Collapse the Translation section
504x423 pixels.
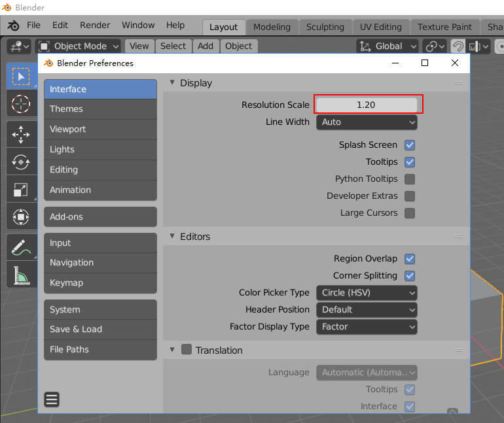pos(172,350)
